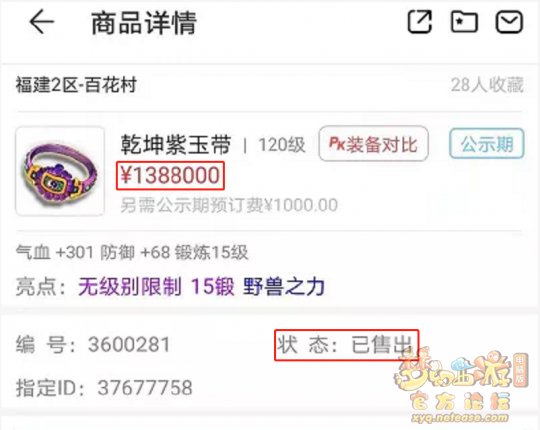Open the share/export icon
The image size is (540, 430).
[x=419, y=22]
